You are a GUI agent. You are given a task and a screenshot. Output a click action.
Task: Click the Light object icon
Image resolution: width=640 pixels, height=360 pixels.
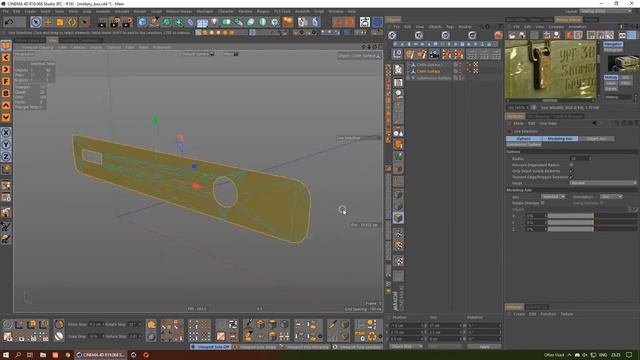click(x=215, y=22)
